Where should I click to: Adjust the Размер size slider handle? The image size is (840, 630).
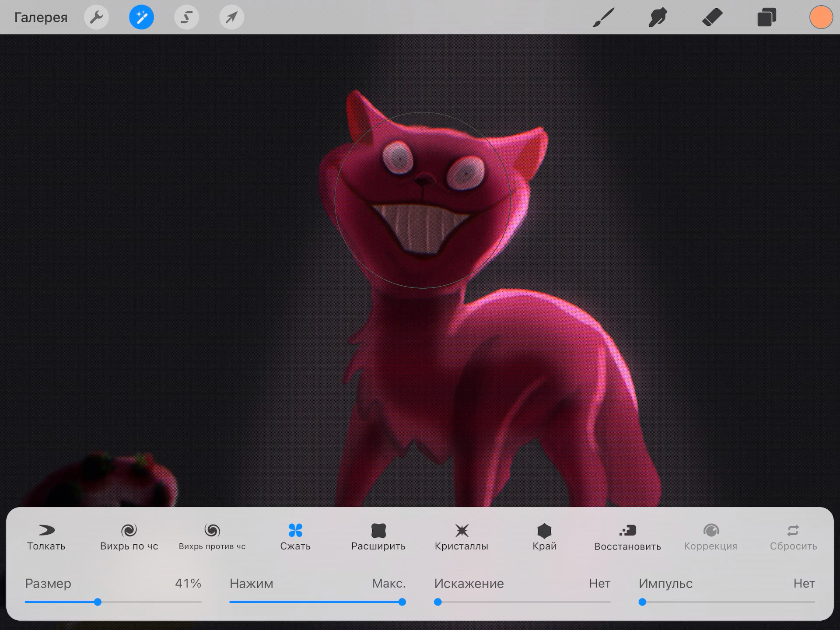pos(98,602)
